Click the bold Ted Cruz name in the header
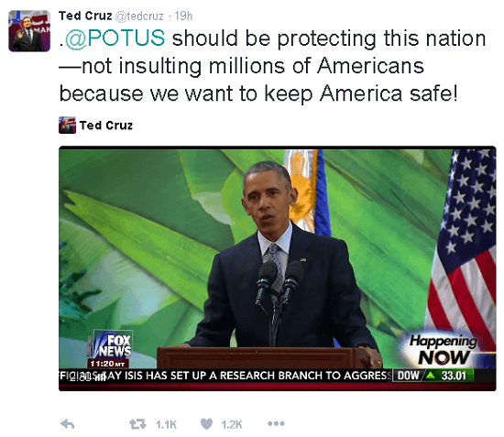This screenshot has height=437, width=504. point(85,16)
